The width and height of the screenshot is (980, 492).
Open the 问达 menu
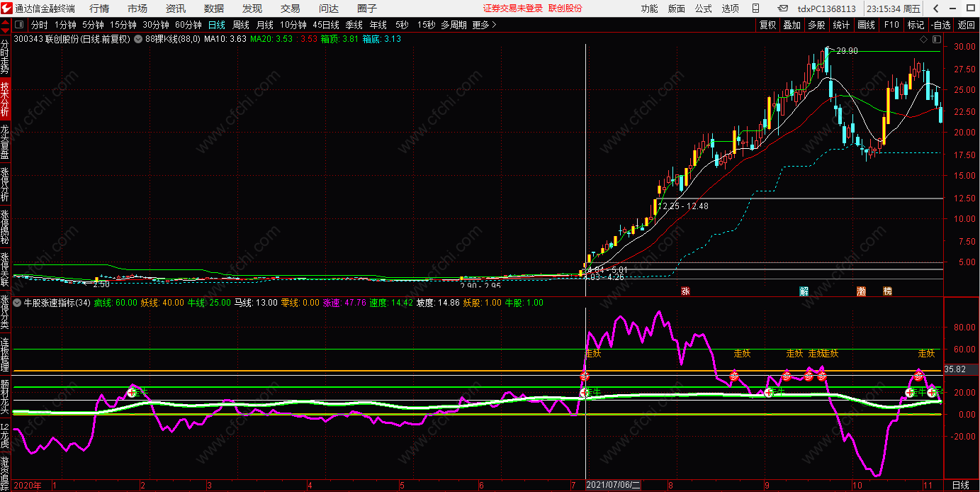[328, 9]
